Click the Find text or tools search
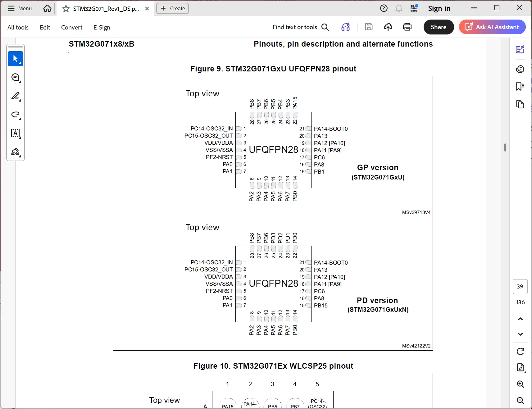Viewport: 532px width, 409px height. click(301, 27)
